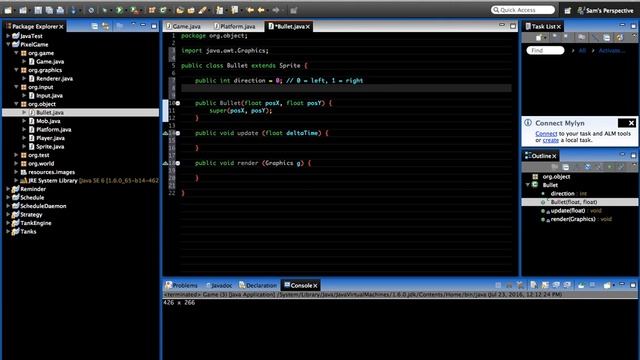Click the Back navigation arrow in toolbar

261,10
